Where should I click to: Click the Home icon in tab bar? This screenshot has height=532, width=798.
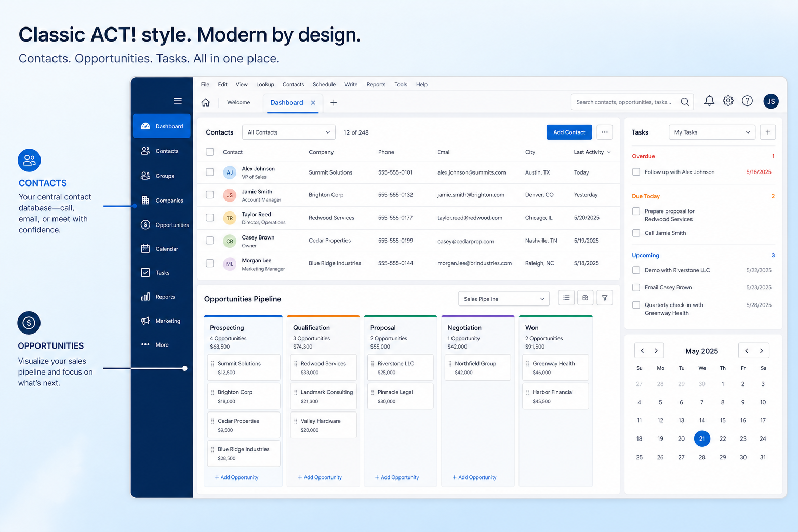206,102
